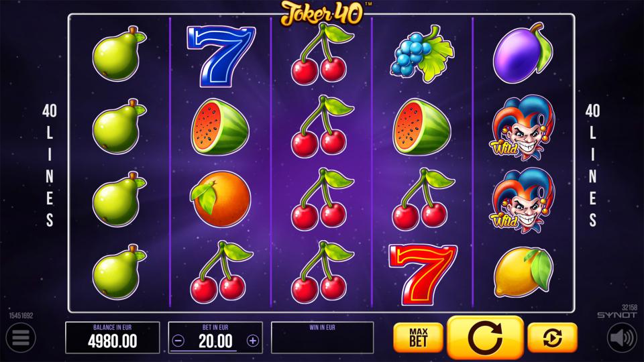The height and width of the screenshot is (362, 644).
Task: Mute the game sound speaker icon
Action: tap(623, 338)
